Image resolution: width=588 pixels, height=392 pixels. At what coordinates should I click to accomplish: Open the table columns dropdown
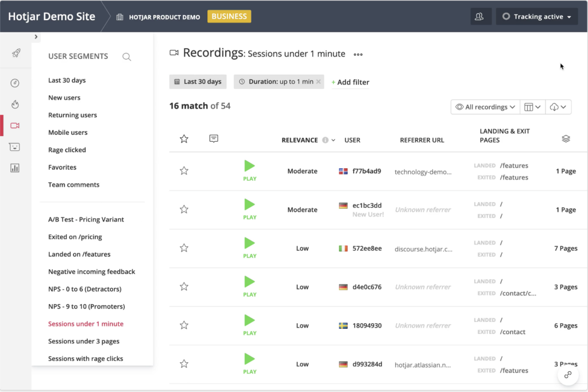(532, 107)
